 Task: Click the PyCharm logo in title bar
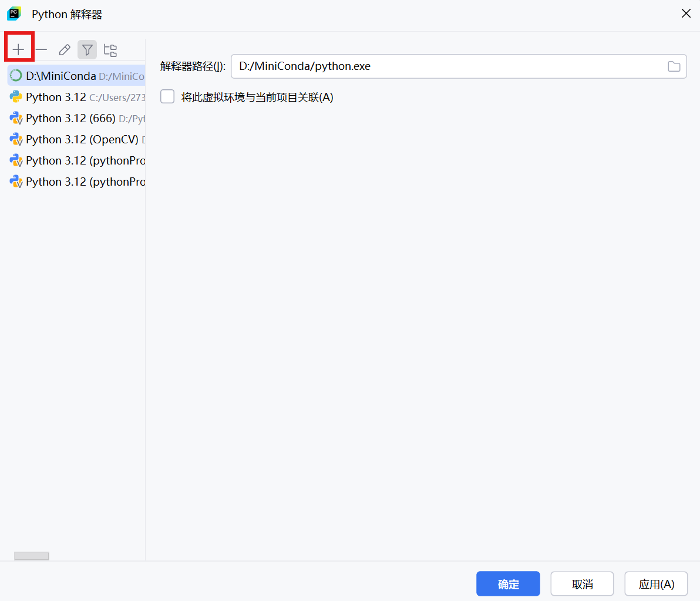click(x=14, y=14)
